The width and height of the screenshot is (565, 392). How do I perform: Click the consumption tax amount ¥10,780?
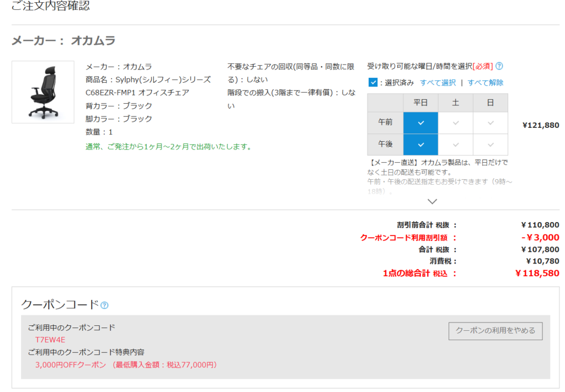tap(542, 261)
